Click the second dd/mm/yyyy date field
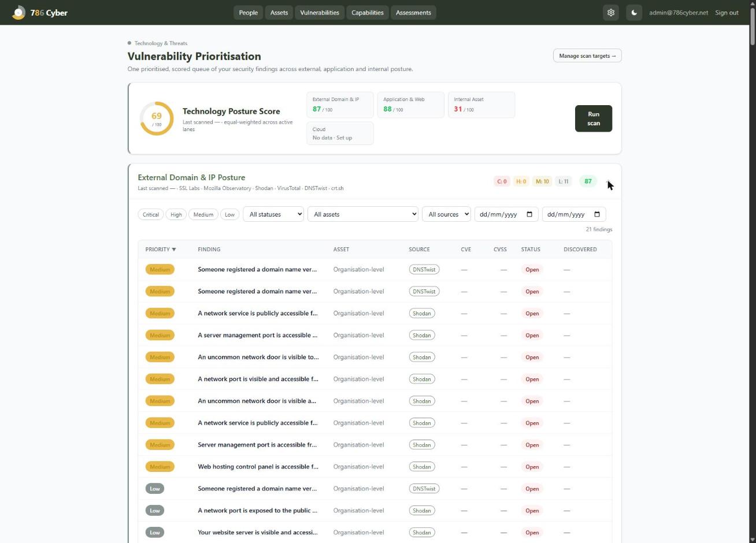The height and width of the screenshot is (543, 756). pyautogui.click(x=574, y=214)
